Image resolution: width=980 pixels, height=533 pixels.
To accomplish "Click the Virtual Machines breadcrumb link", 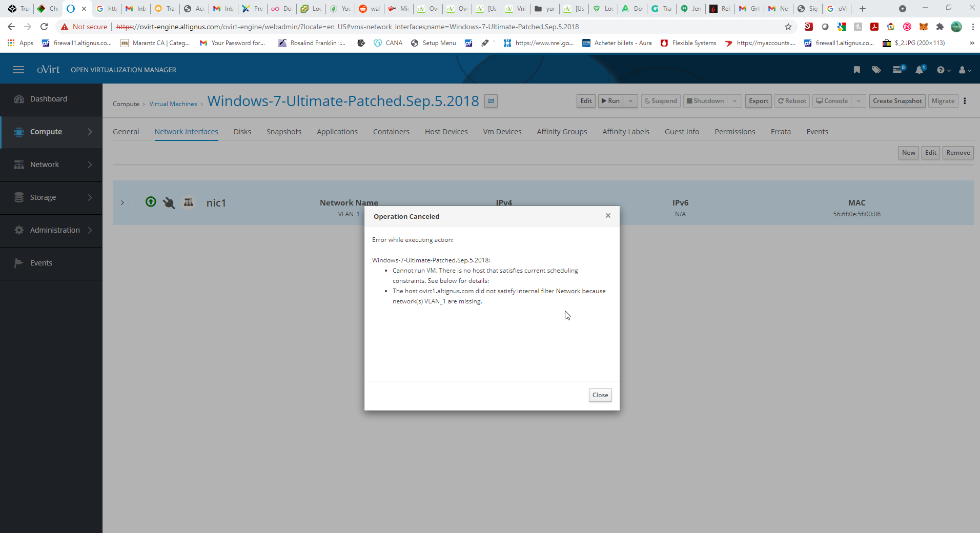I will point(173,104).
